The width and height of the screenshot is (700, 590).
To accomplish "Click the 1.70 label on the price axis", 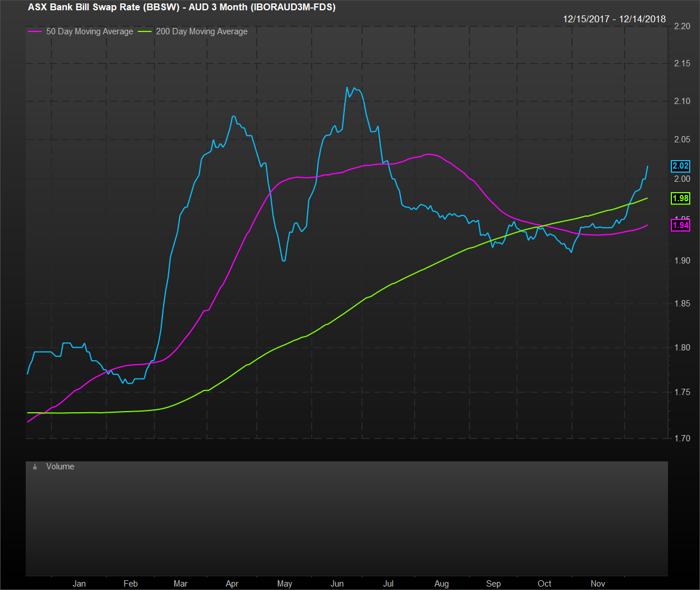I will tap(683, 438).
